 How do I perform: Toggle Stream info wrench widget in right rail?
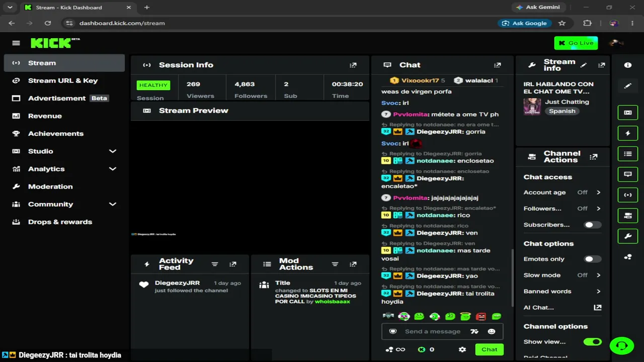tap(628, 236)
